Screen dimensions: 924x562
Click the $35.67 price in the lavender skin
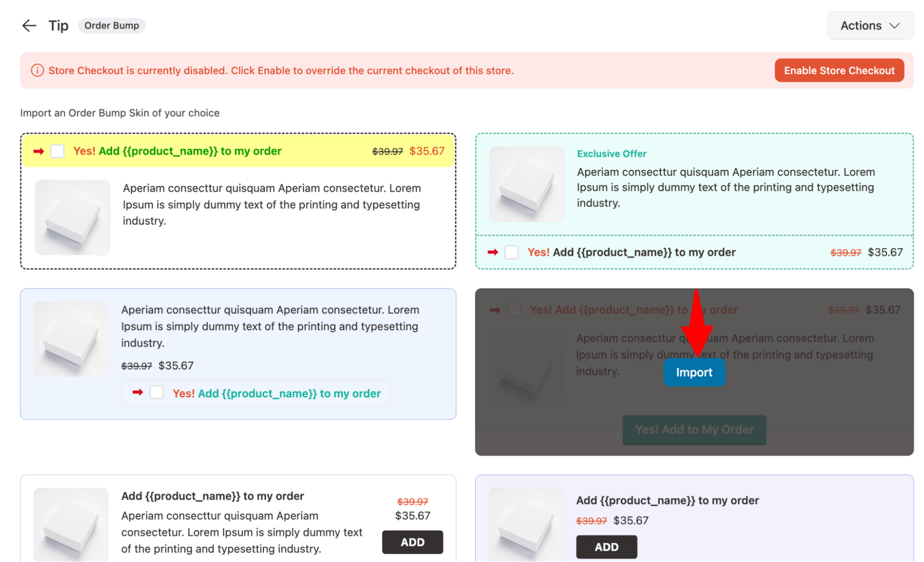630,520
